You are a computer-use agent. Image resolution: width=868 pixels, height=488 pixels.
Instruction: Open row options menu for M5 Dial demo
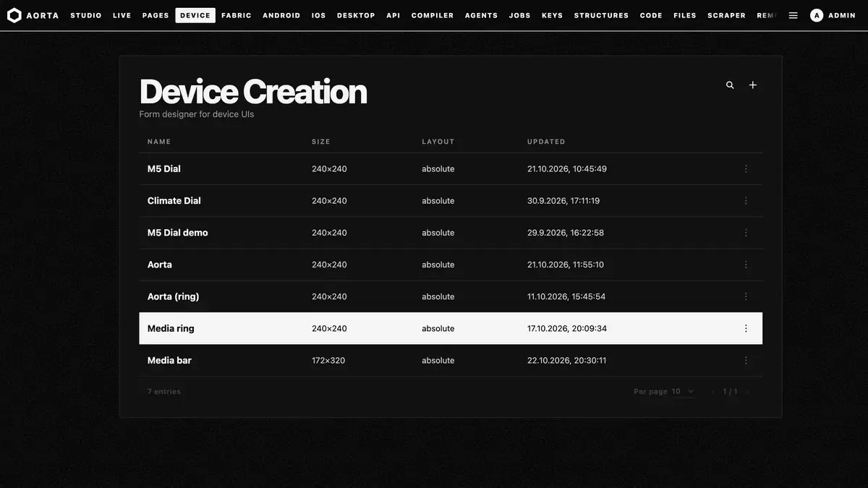pyautogui.click(x=746, y=233)
